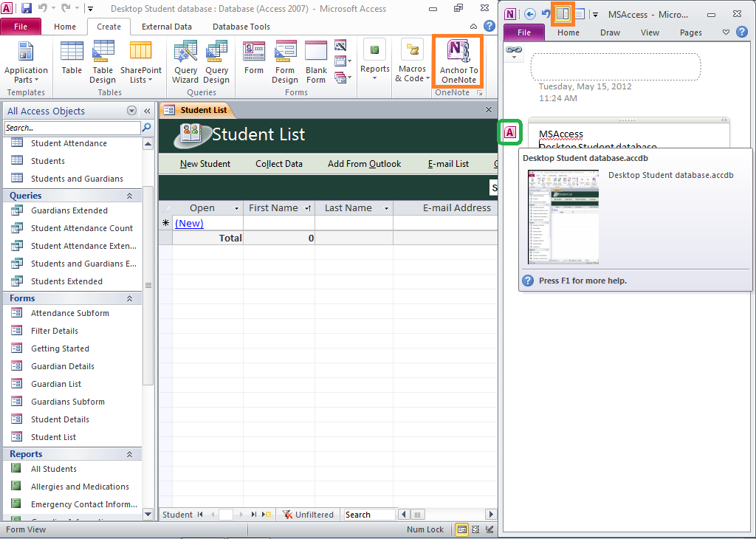Open Access File tab
The image size is (756, 539).
point(21,27)
